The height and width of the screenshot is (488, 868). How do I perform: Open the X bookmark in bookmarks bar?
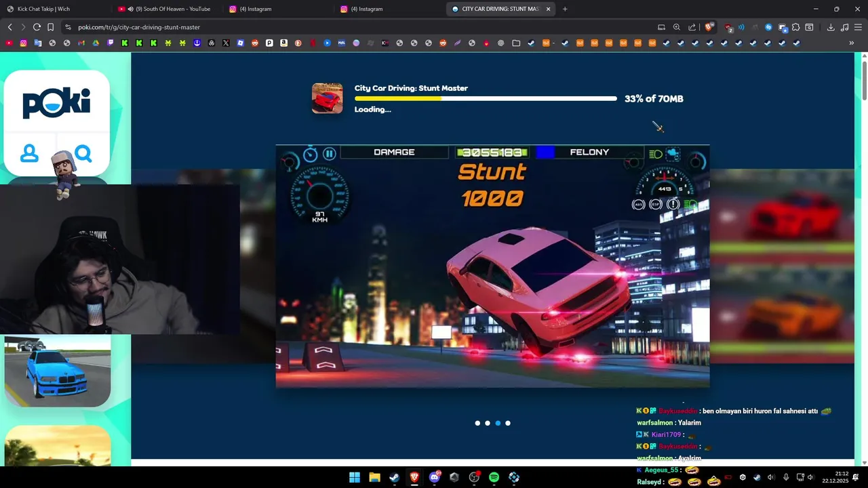[x=226, y=43]
